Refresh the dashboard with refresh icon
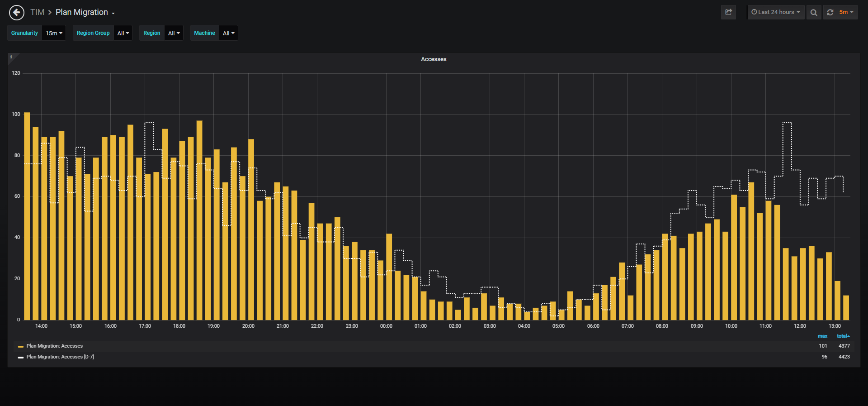This screenshot has height=406, width=868. (x=830, y=12)
